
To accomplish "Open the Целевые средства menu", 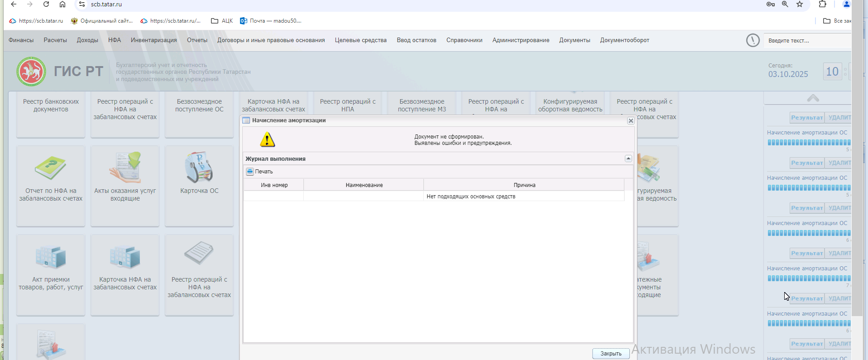I will [361, 40].
